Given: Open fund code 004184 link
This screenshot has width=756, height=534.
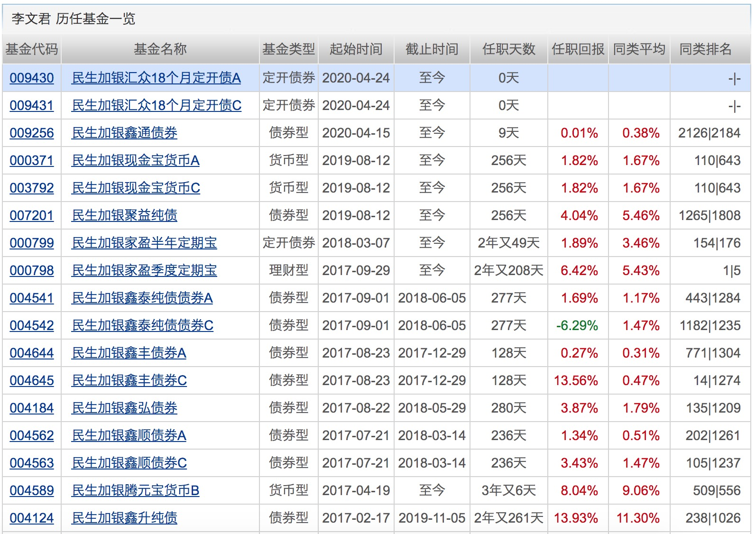Looking at the screenshot, I should pos(32,408).
